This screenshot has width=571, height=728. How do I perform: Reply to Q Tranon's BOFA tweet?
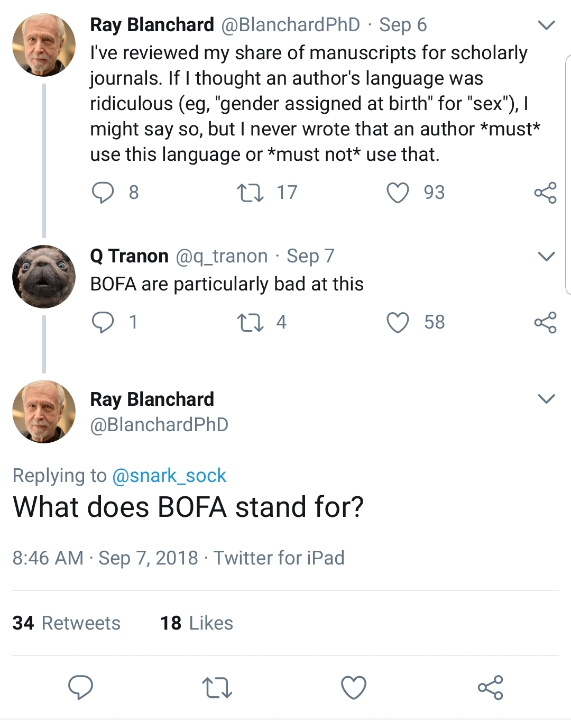[103, 322]
